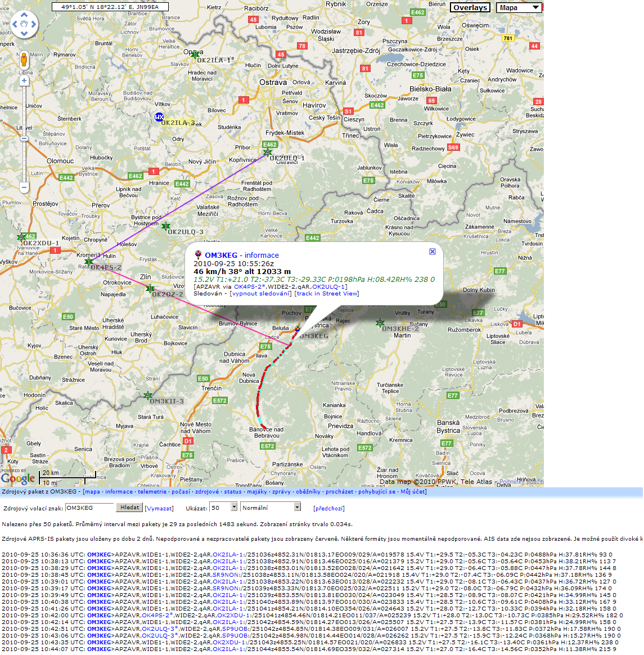Click OM3KEG in the 10:44:07 packet row
Image resolution: width=644 pixels, height=655 pixels.
[x=99, y=649]
